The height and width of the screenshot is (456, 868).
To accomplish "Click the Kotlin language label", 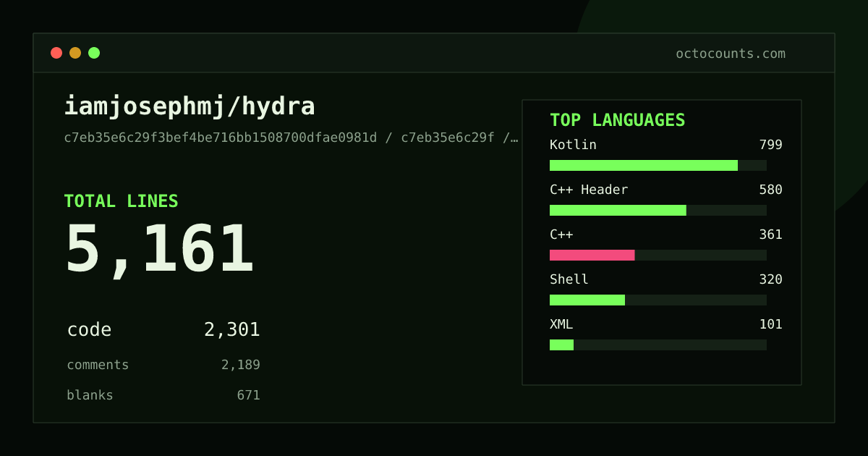I will coord(573,145).
